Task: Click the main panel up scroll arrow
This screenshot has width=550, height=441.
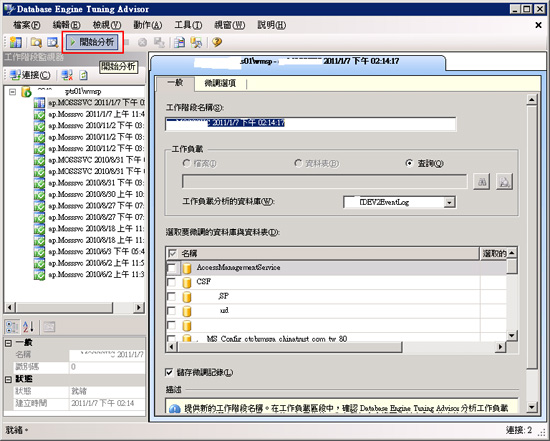Action: tap(532, 100)
